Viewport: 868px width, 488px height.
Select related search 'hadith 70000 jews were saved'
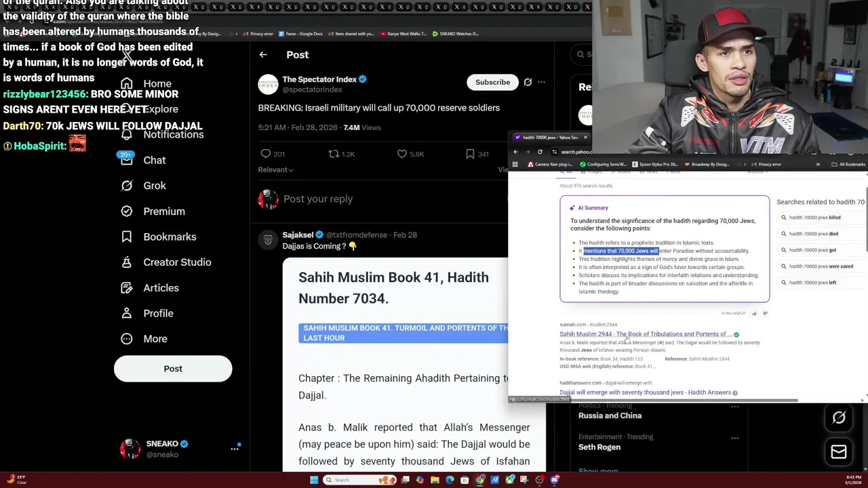(821, 266)
